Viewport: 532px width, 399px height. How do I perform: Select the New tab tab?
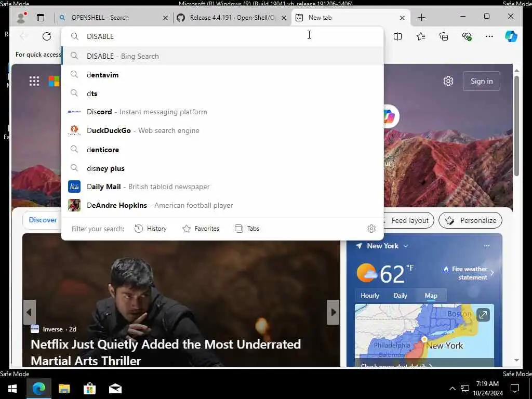click(351, 18)
